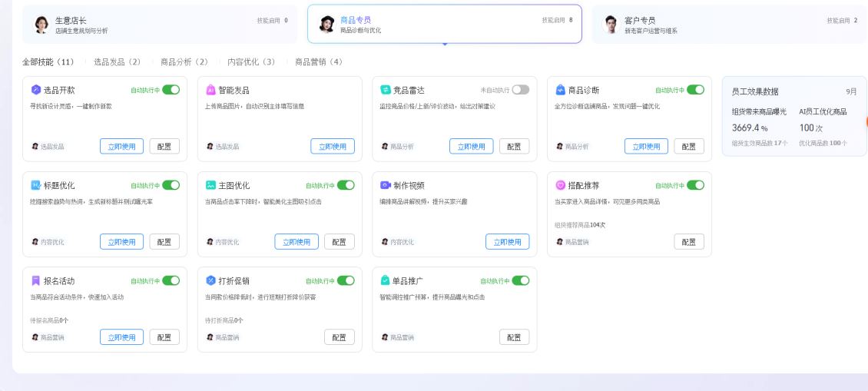Click the 智能发品 AI icon
The image size is (868, 391).
211,90
